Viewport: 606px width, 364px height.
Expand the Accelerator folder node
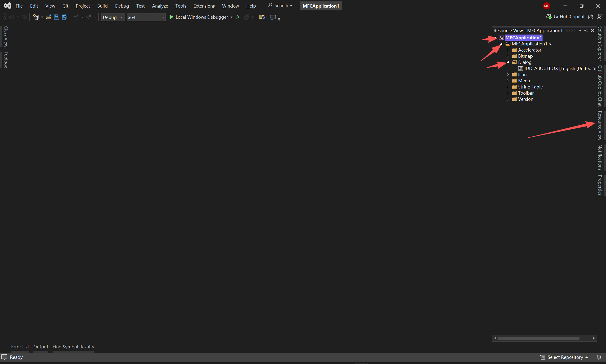pyautogui.click(x=508, y=50)
